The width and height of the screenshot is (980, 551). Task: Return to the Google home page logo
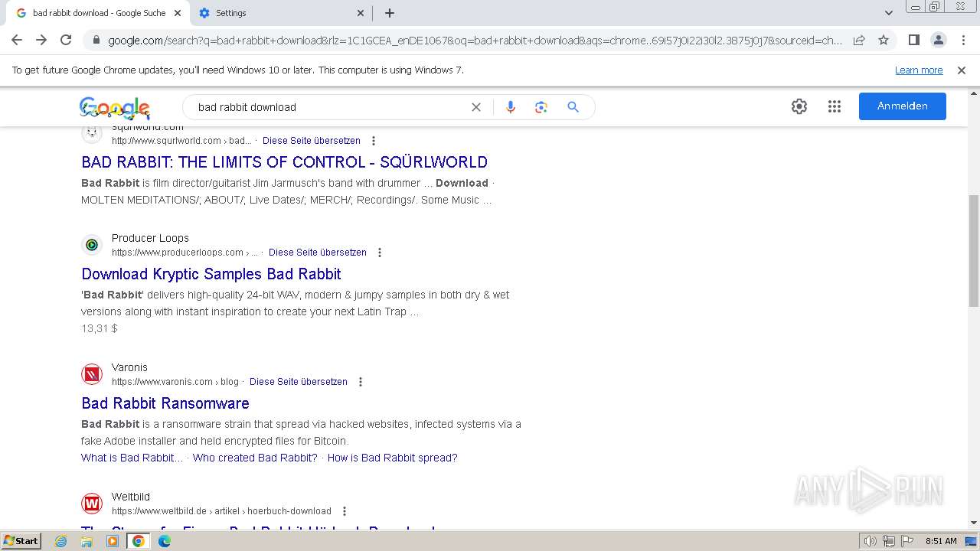[114, 108]
